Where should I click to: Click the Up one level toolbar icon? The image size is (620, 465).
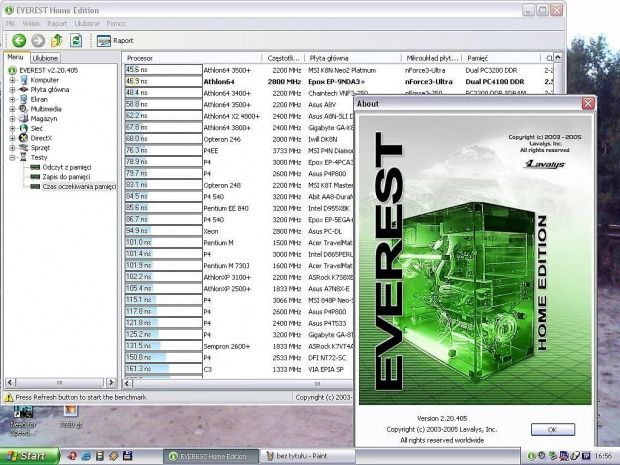[x=57, y=41]
